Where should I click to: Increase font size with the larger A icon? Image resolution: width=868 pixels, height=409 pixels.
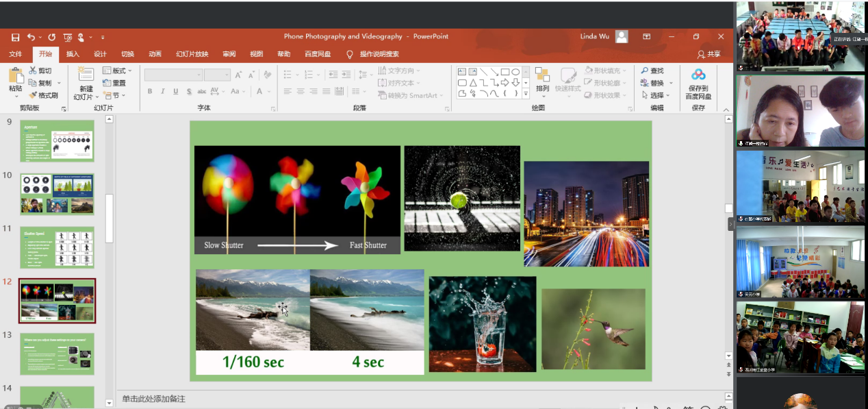(x=239, y=75)
